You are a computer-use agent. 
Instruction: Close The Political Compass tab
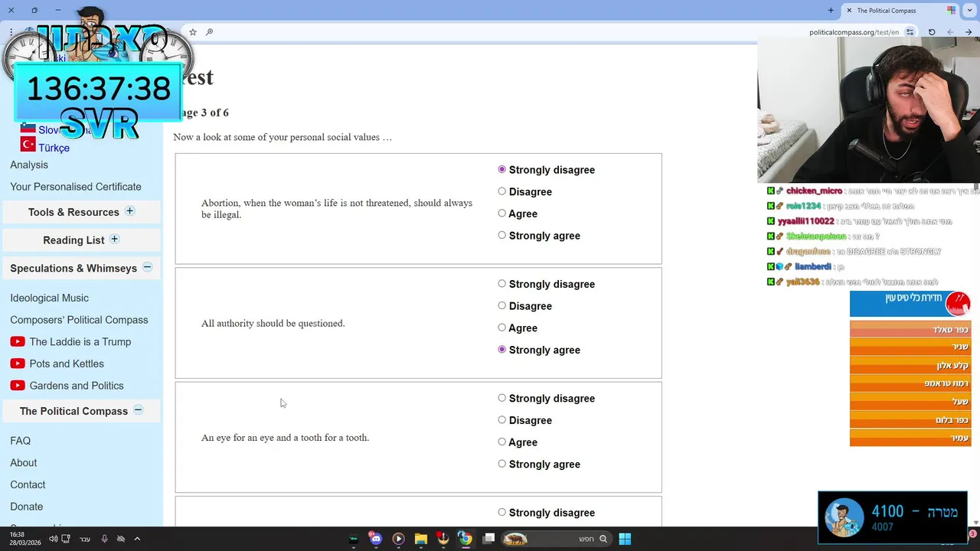pyautogui.click(x=849, y=10)
